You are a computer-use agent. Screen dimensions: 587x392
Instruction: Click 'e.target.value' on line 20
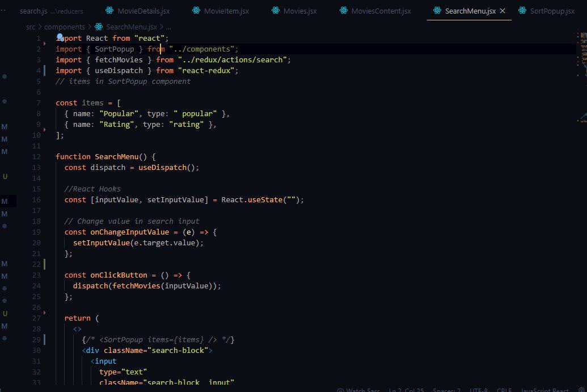point(164,243)
